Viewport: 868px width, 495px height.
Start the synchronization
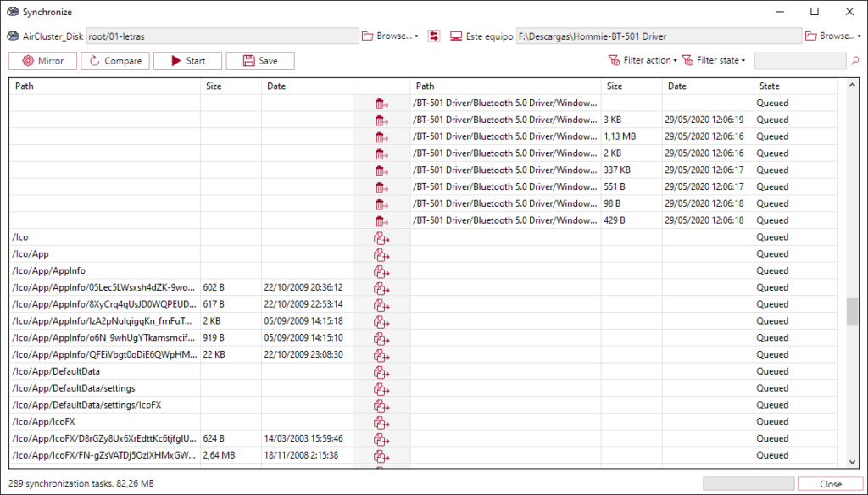click(x=187, y=60)
